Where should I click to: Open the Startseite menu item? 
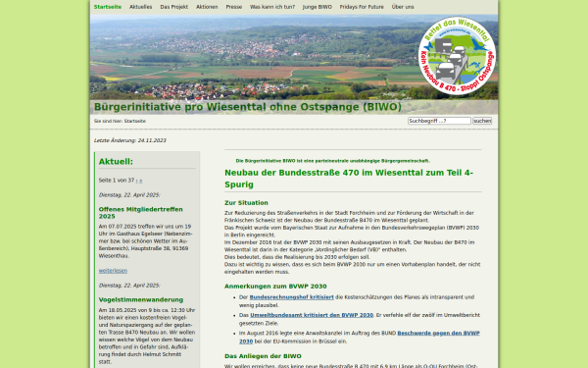[108, 7]
